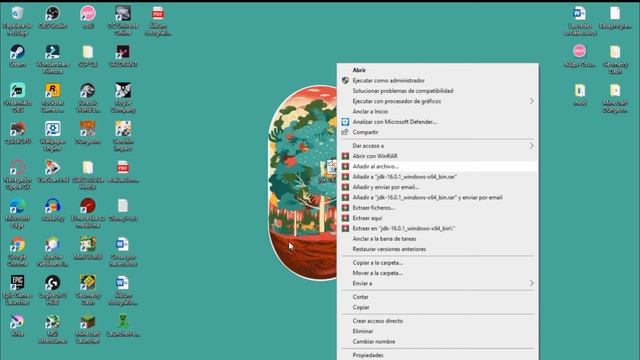
Task: Choose Cambiar nombre
Action: 438,341
